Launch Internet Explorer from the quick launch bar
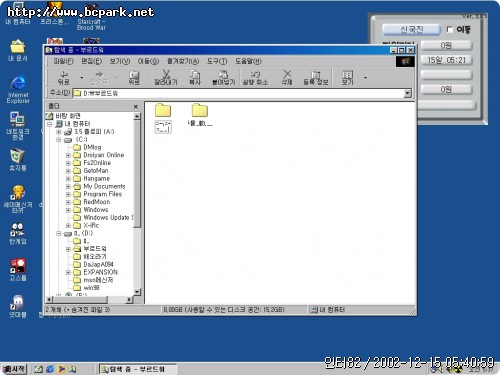The width and height of the screenshot is (500, 375). 50,369
